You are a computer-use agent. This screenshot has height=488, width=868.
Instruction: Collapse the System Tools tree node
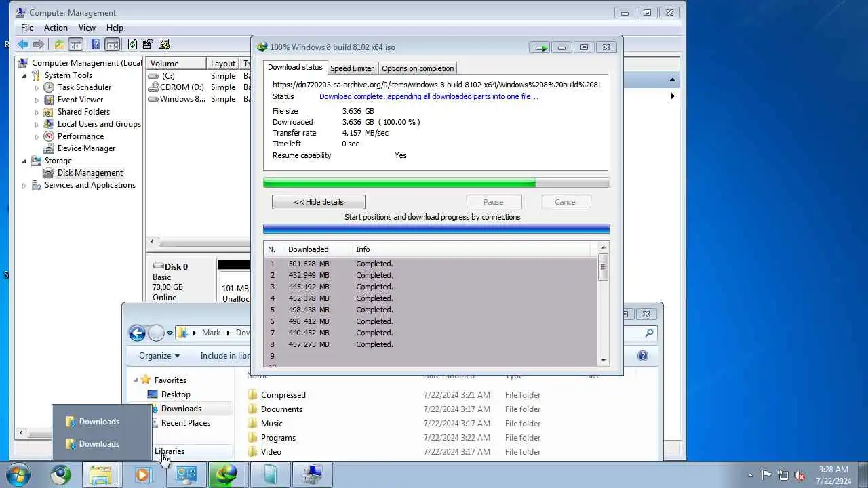[x=24, y=75]
